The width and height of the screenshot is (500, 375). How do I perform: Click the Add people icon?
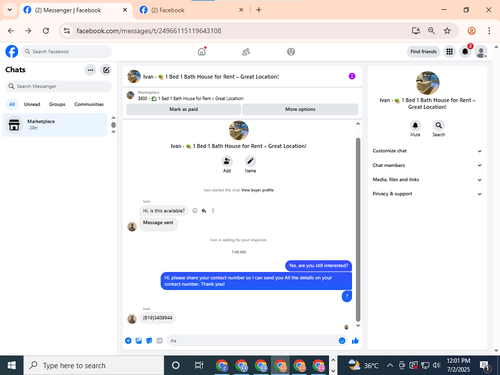227,161
